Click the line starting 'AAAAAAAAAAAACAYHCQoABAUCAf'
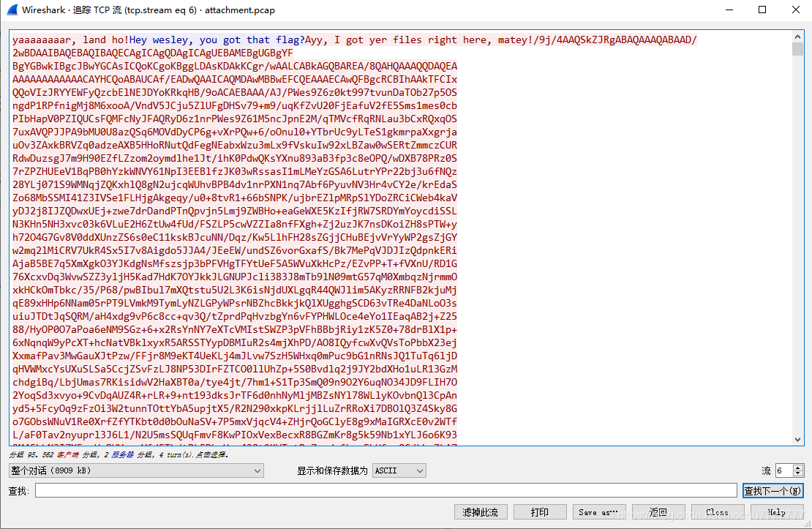This screenshot has height=529, width=812. pos(235,79)
